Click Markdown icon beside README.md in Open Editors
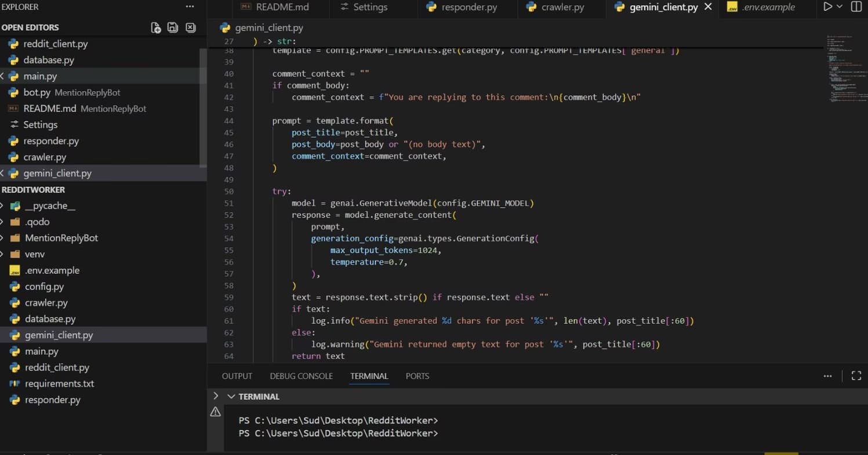The image size is (868, 455). tap(13, 109)
